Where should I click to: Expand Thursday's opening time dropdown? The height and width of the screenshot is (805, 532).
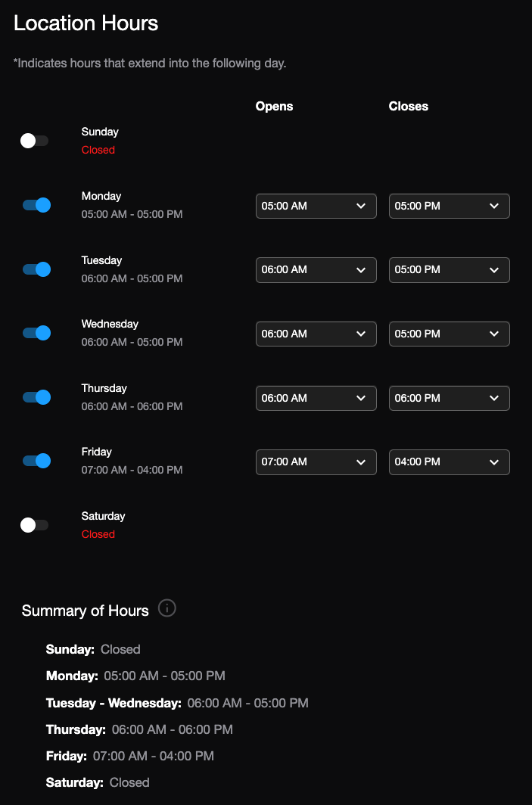pyautogui.click(x=316, y=398)
